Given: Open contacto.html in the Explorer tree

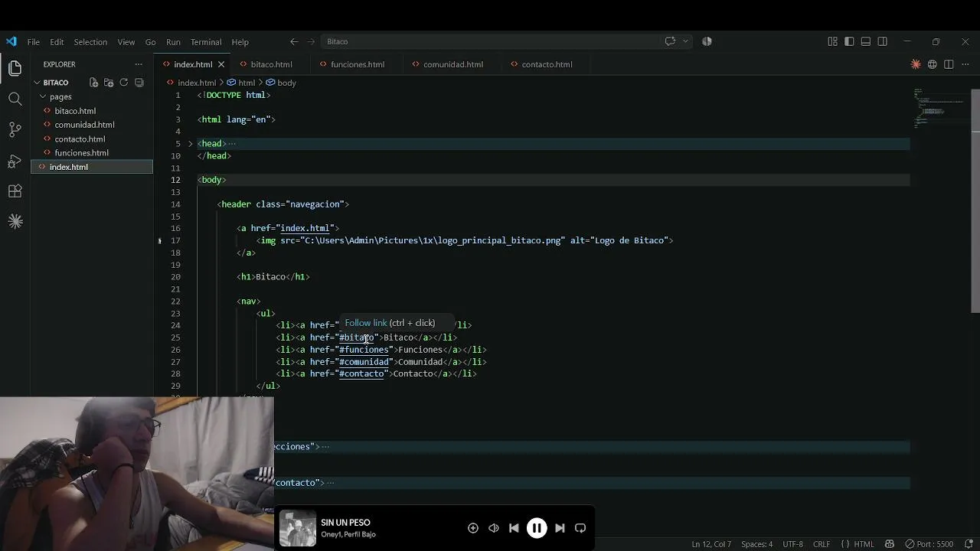Looking at the screenshot, I should pyautogui.click(x=80, y=139).
